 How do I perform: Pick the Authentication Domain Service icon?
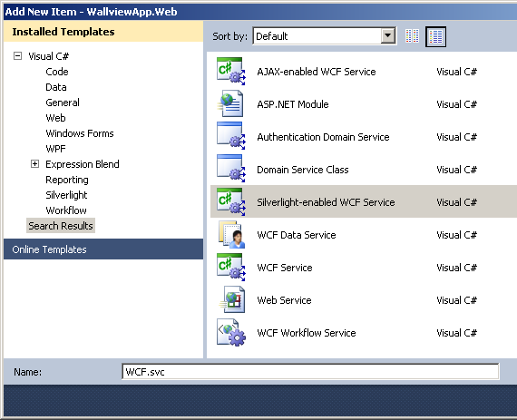[x=231, y=136]
